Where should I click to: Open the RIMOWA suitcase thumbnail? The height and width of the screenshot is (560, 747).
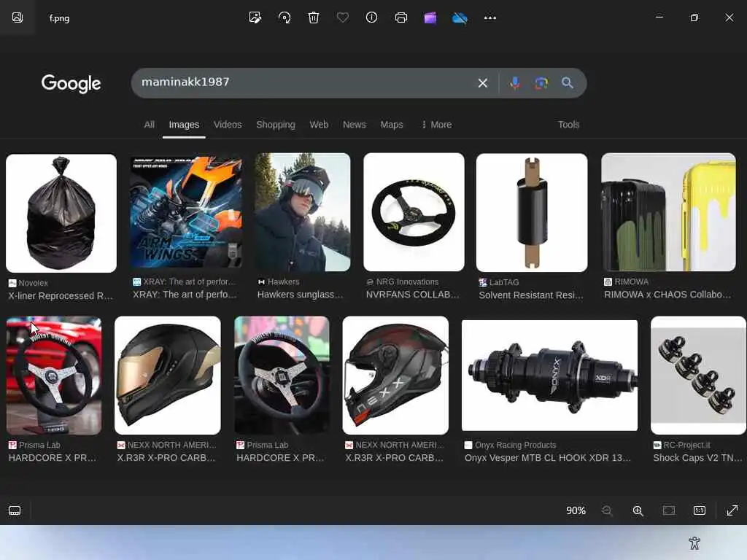coord(668,212)
